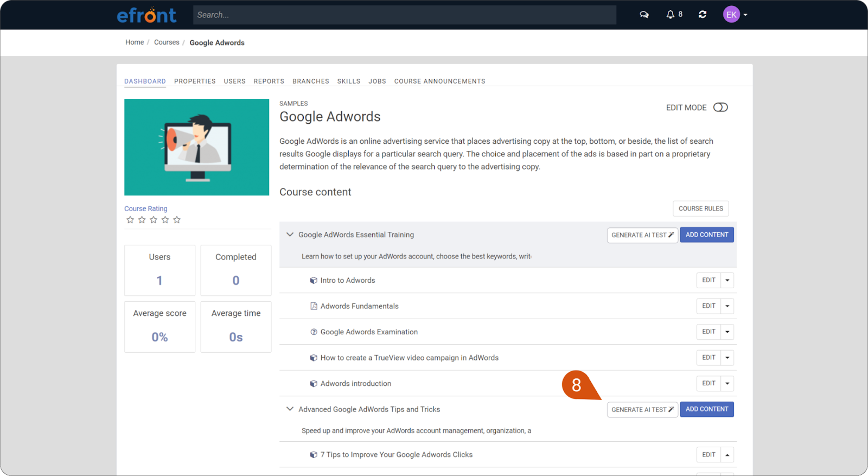
Task: Collapse the Google AdWords Essential Training section
Action: 290,234
